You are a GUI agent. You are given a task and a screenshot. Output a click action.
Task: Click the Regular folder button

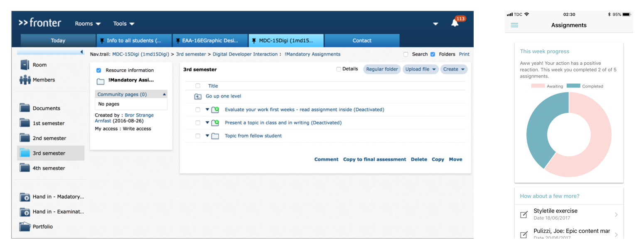pyautogui.click(x=382, y=69)
